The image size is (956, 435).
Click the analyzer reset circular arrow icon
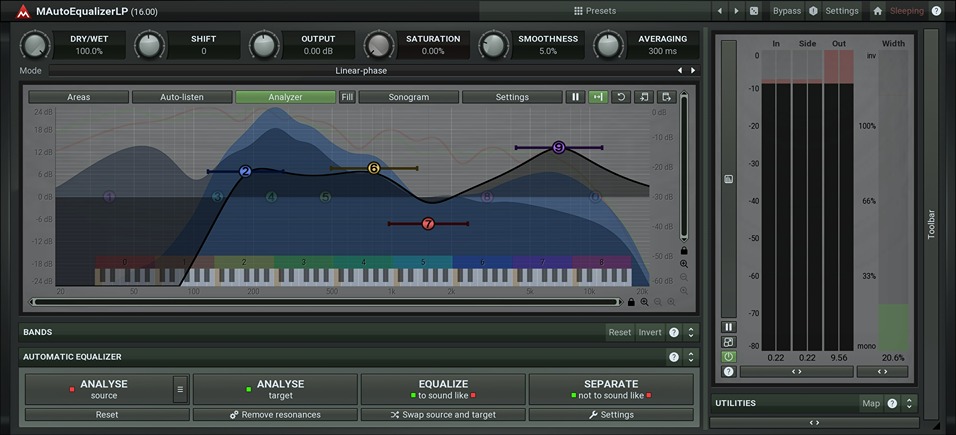(x=621, y=97)
